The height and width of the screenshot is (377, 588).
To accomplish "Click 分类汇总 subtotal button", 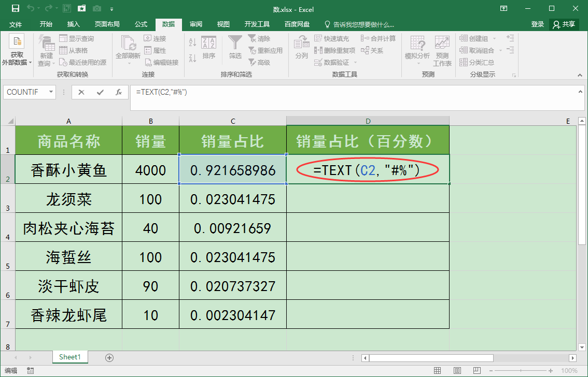I will [x=477, y=62].
